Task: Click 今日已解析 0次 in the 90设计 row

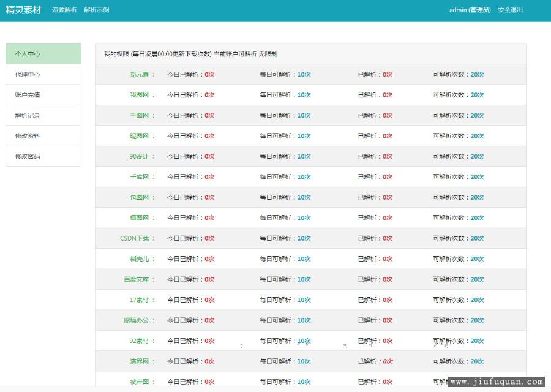Action: (x=191, y=156)
